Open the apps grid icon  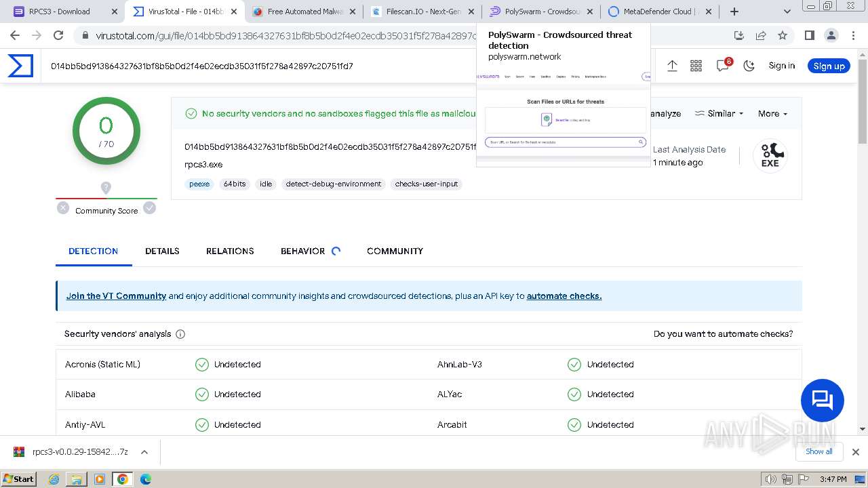696,66
